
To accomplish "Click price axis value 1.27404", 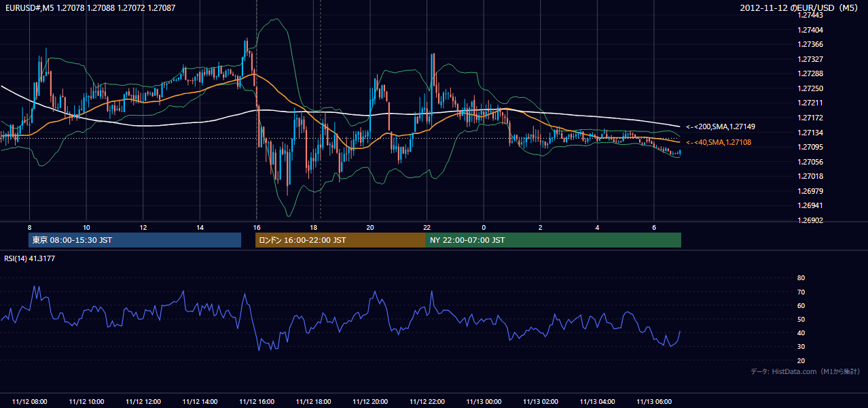I will (810, 30).
